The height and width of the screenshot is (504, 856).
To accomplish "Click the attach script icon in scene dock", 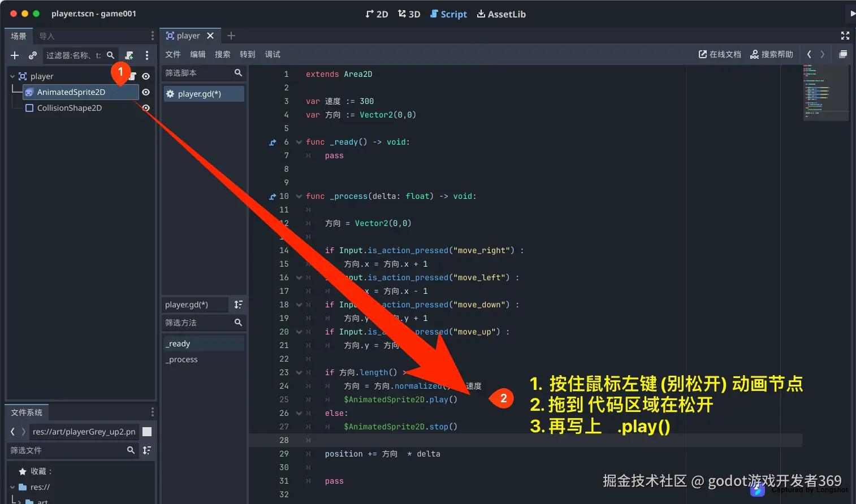I will [x=129, y=55].
